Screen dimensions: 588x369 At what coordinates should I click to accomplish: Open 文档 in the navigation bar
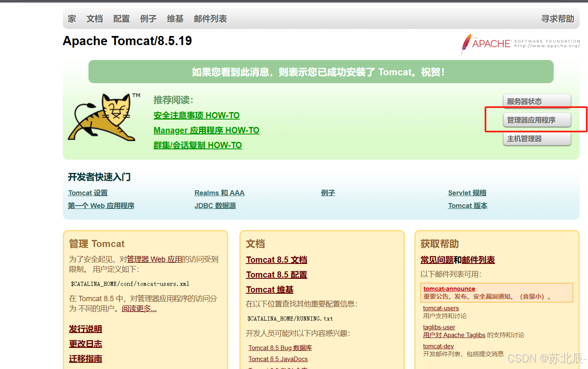[x=95, y=19]
